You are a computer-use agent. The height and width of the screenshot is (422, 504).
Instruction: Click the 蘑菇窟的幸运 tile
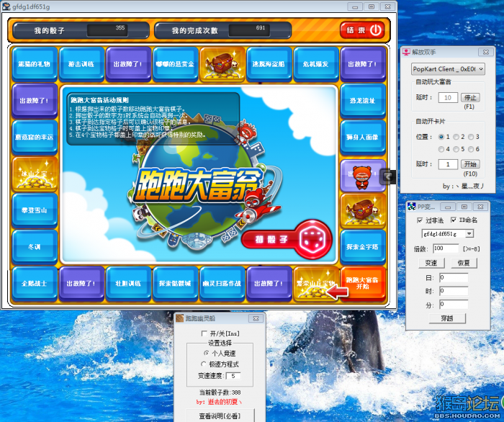[x=35, y=138]
